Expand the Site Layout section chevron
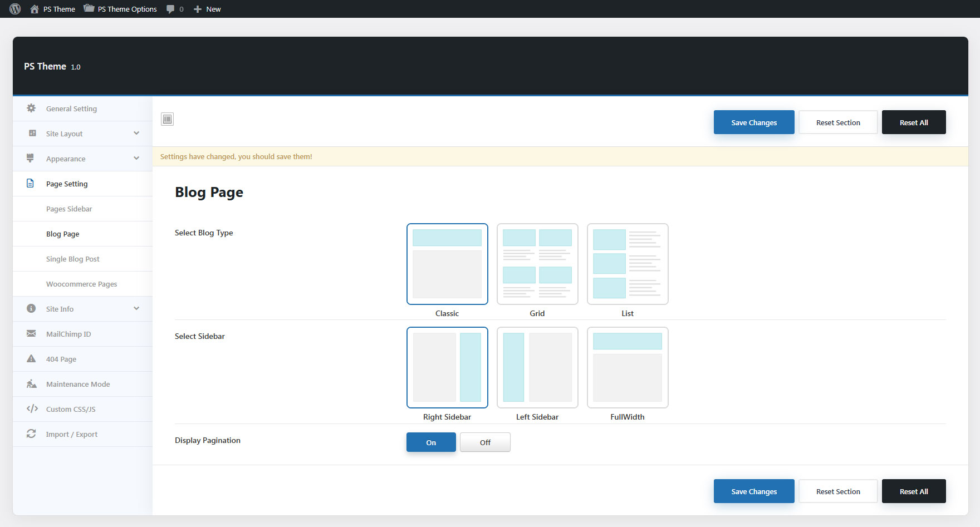The width and height of the screenshot is (980, 527). click(x=136, y=134)
